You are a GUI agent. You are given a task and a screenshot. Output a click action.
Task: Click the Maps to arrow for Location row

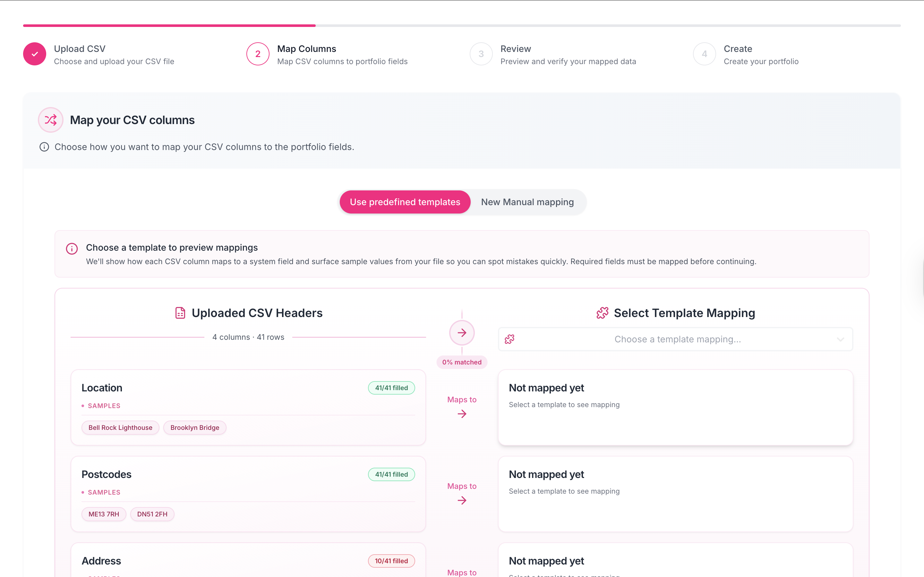(x=462, y=414)
